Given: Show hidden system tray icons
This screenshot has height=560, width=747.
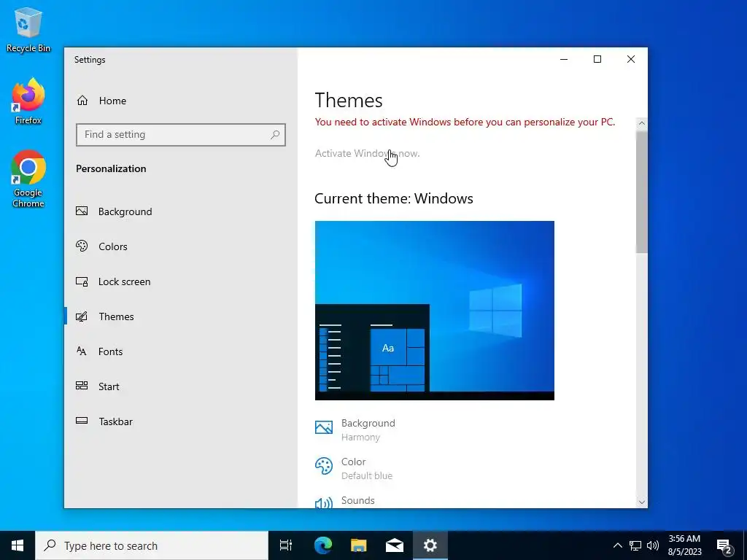Looking at the screenshot, I should point(617,545).
